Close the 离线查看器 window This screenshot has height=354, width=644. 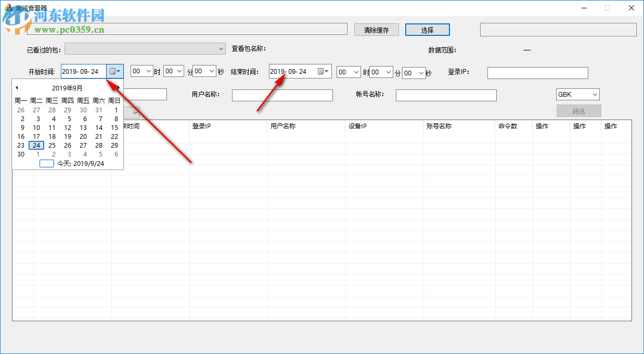pos(632,8)
